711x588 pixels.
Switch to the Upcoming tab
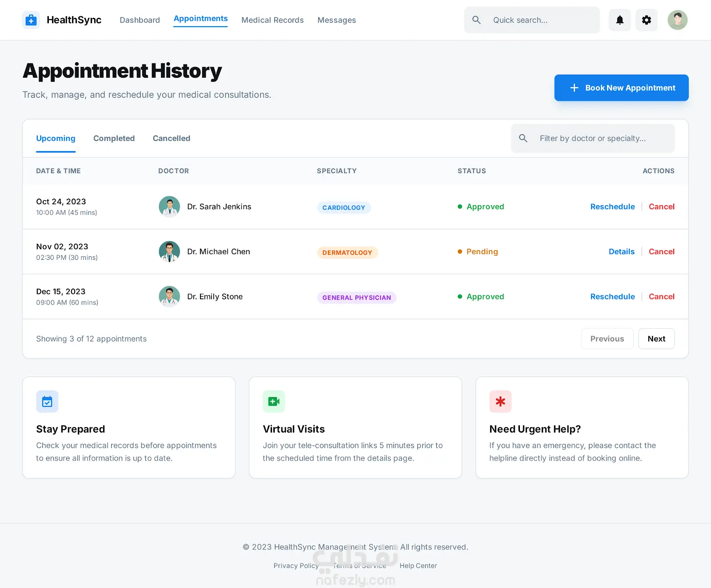point(56,139)
